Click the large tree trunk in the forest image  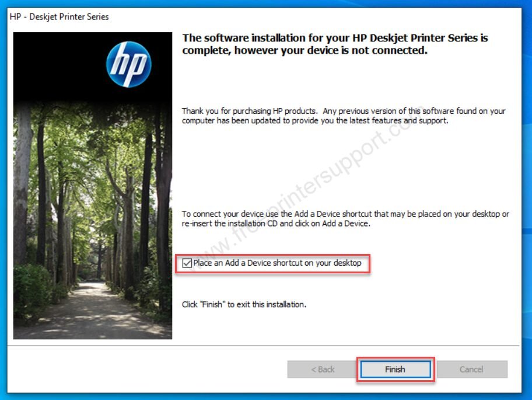22,187
